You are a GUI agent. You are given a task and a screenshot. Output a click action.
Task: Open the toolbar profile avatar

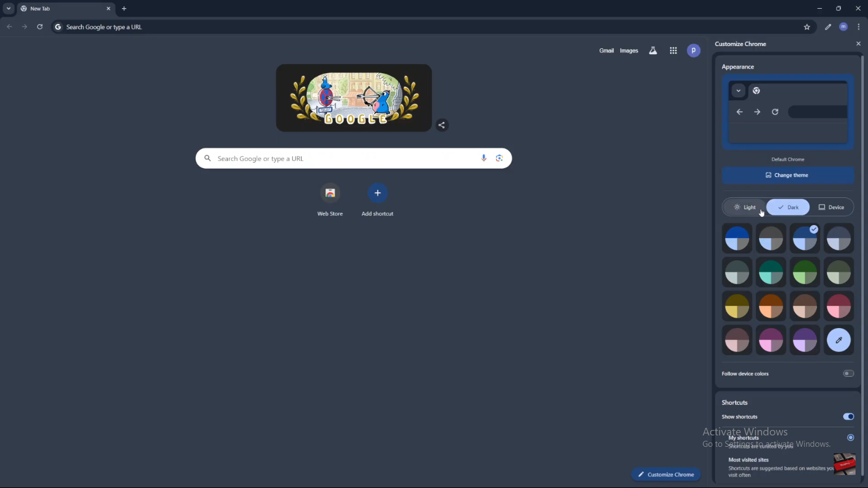point(843,27)
